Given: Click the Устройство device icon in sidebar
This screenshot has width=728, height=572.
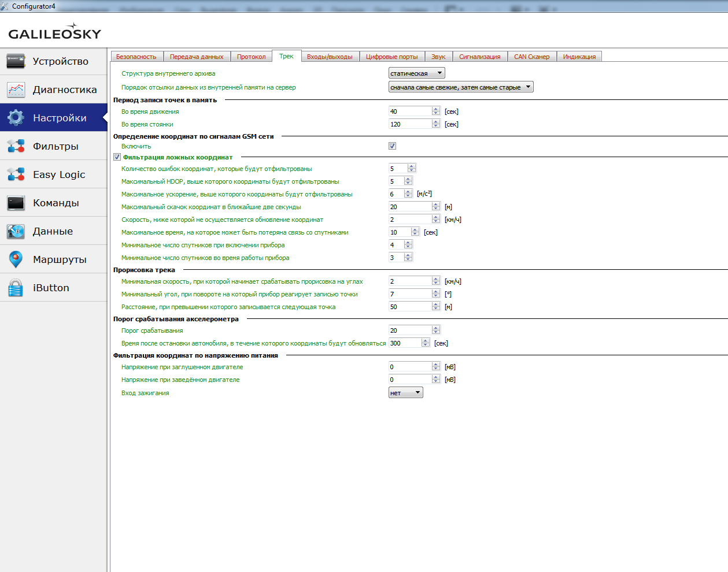Looking at the screenshot, I should tap(16, 61).
